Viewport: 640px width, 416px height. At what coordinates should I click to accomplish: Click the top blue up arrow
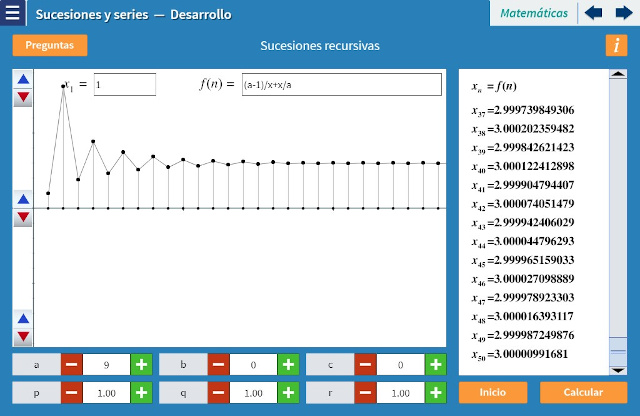pyautogui.click(x=24, y=79)
